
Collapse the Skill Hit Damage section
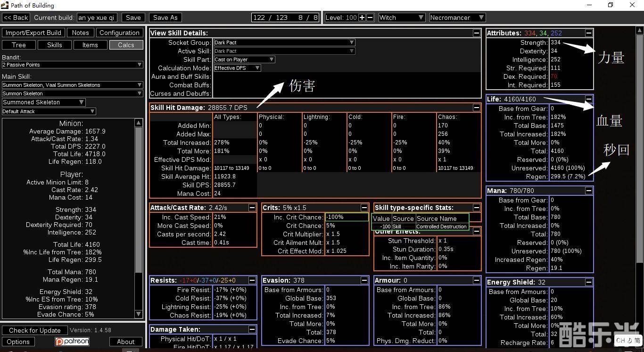click(x=476, y=108)
